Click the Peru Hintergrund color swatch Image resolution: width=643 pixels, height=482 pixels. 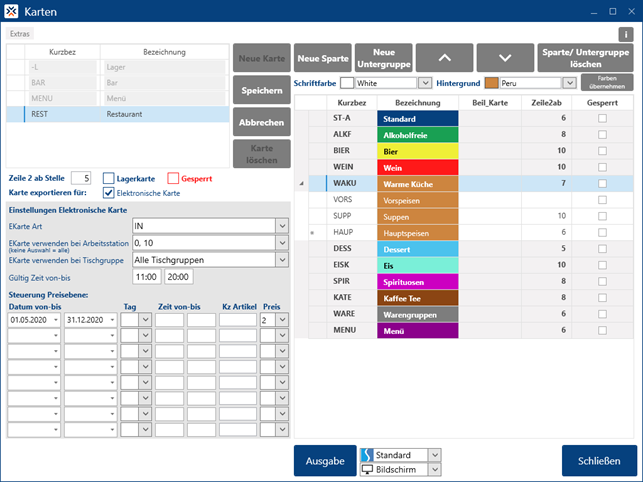[491, 83]
